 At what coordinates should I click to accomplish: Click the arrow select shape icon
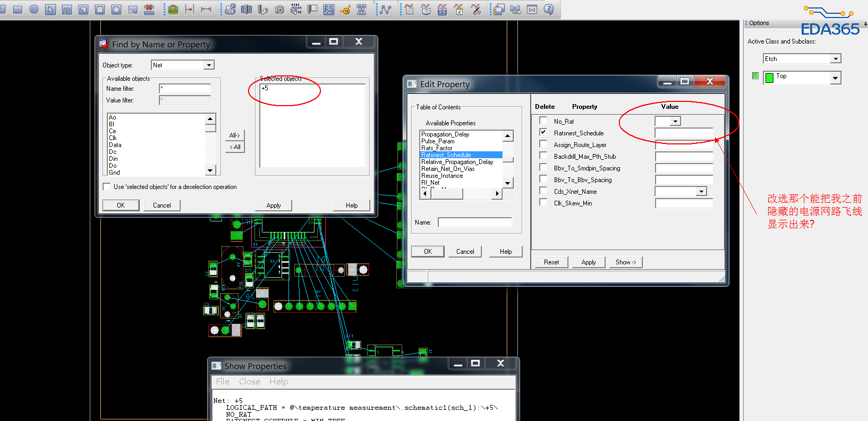50,10
